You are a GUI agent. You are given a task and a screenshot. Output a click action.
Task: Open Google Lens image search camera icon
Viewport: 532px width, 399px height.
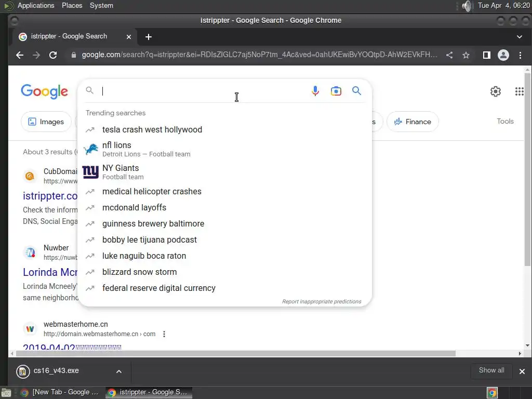pyautogui.click(x=336, y=91)
